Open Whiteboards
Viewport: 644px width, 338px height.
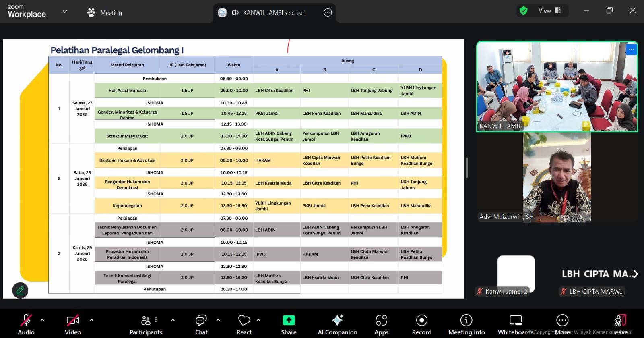point(515,324)
